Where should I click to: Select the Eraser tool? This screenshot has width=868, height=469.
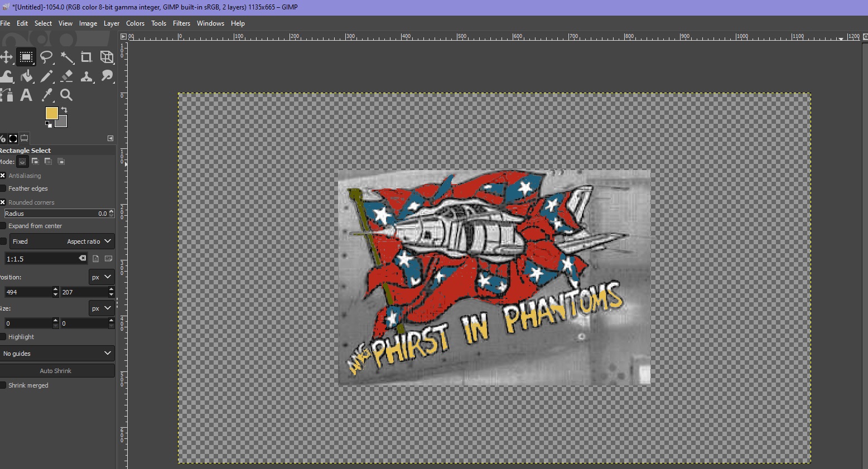67,76
